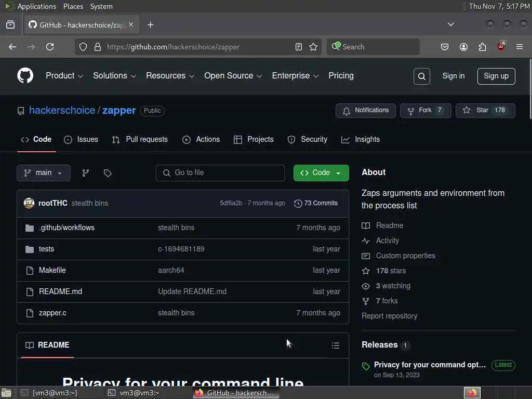View branches using the branch icon

[86, 173]
